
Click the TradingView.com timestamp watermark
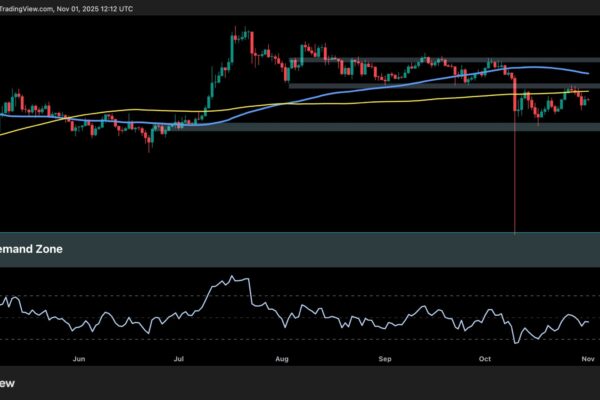(x=63, y=8)
